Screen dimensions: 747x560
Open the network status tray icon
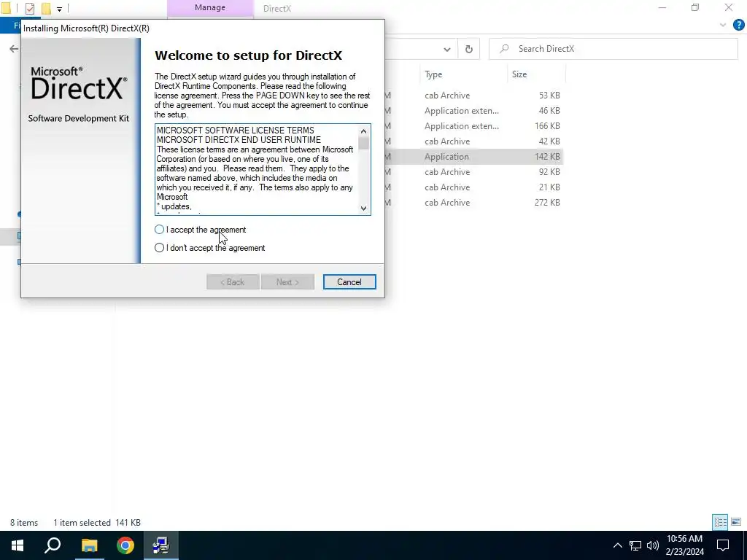(635, 545)
